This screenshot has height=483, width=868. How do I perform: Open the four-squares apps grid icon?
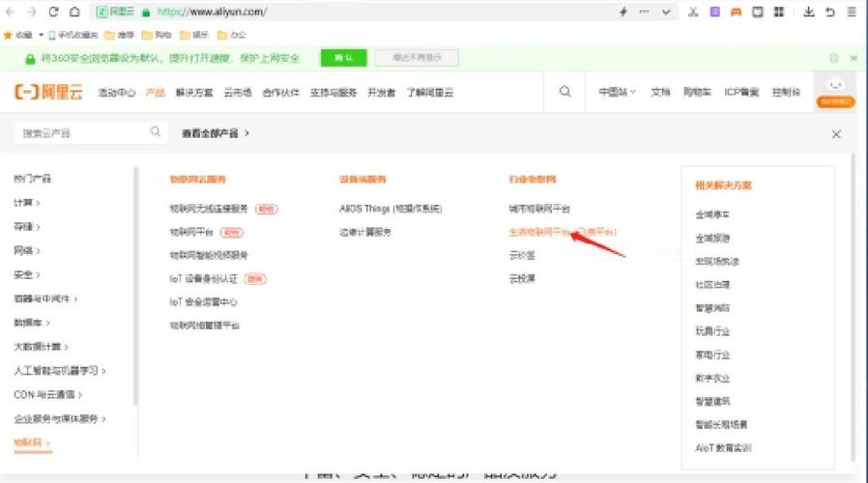(x=779, y=12)
